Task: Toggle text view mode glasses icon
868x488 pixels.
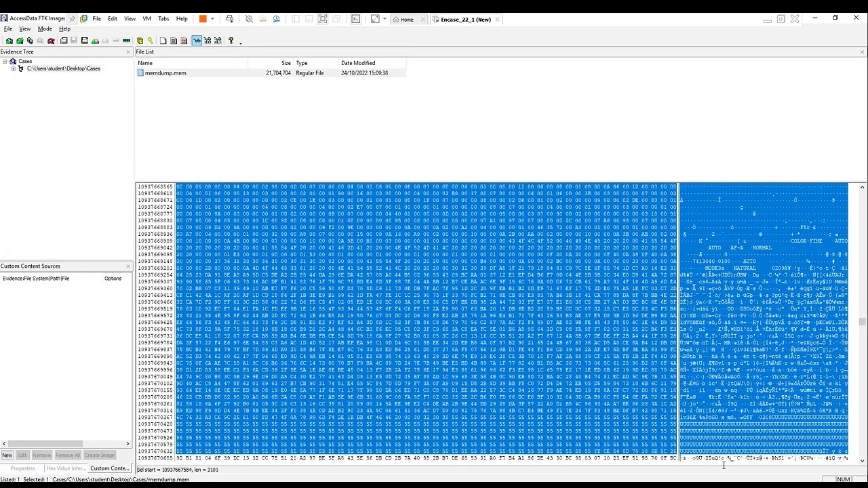Action: (208, 41)
